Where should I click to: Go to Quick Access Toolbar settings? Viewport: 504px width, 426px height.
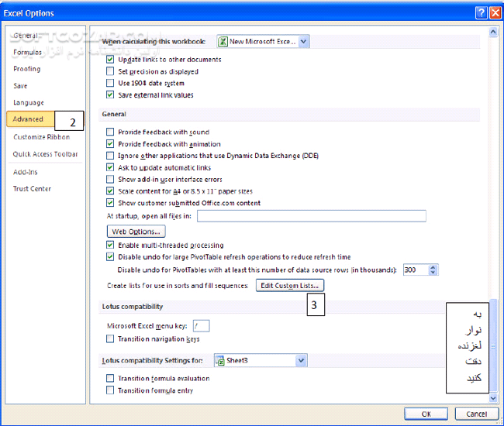coord(45,154)
